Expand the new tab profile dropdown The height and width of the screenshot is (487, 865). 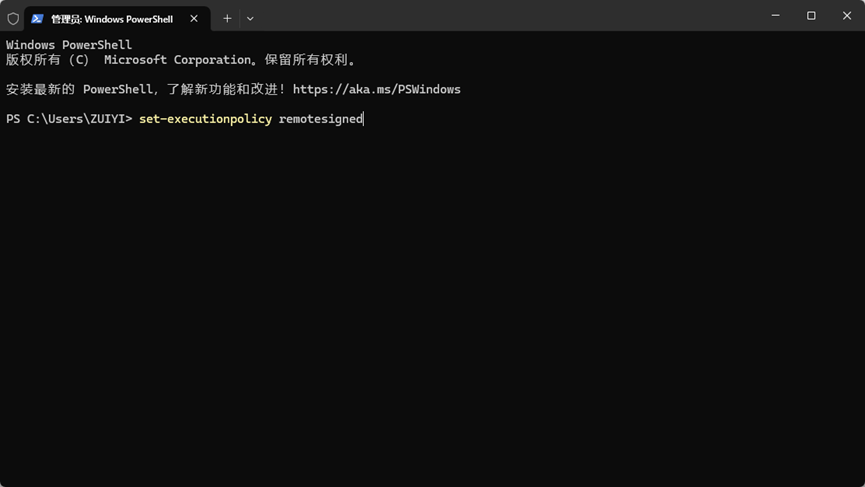[x=250, y=19]
